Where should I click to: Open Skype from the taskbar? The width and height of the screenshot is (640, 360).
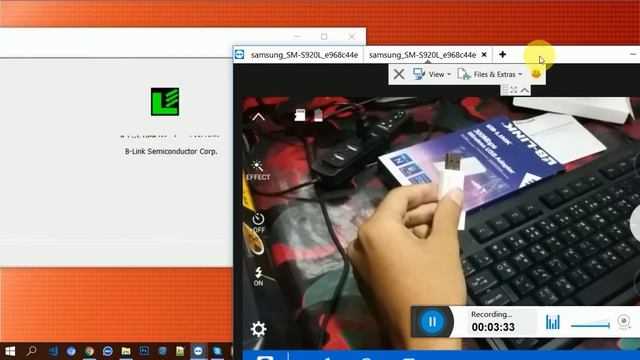[x=217, y=351]
